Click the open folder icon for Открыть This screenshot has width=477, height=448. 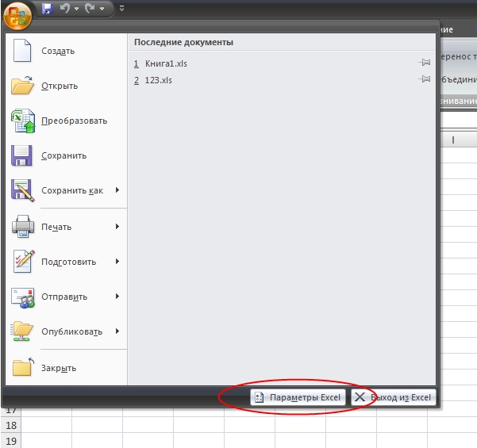(22, 85)
